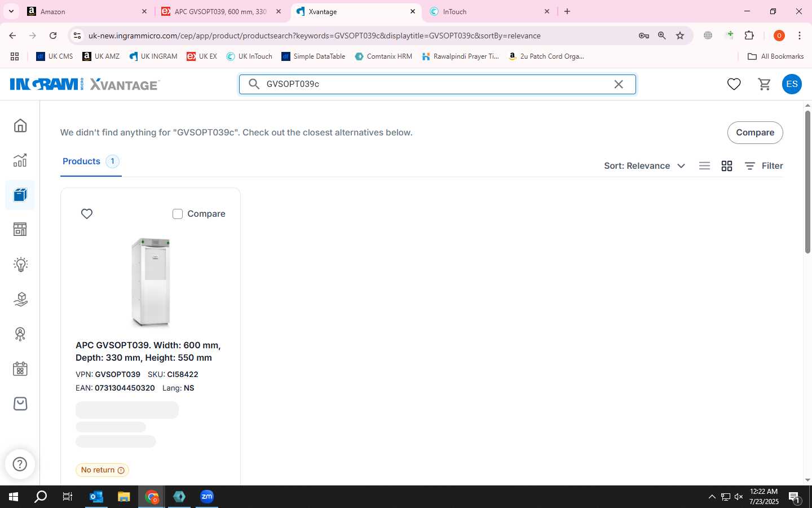Open UK AMZ bookmark
This screenshot has height=508, width=812.
101,56
